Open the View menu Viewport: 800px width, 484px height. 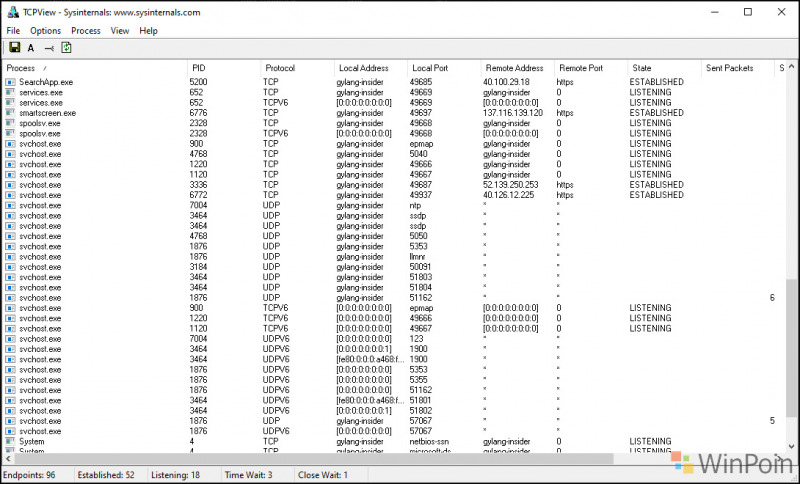[120, 31]
